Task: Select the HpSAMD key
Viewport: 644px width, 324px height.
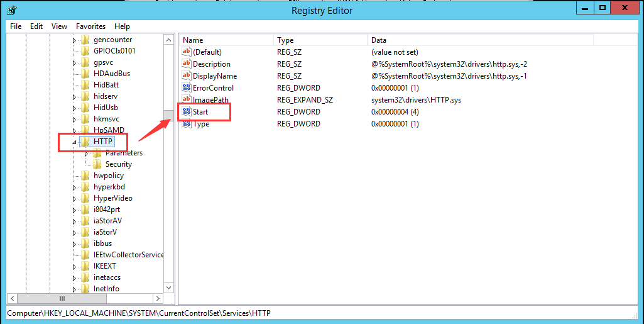Action: tap(109, 130)
